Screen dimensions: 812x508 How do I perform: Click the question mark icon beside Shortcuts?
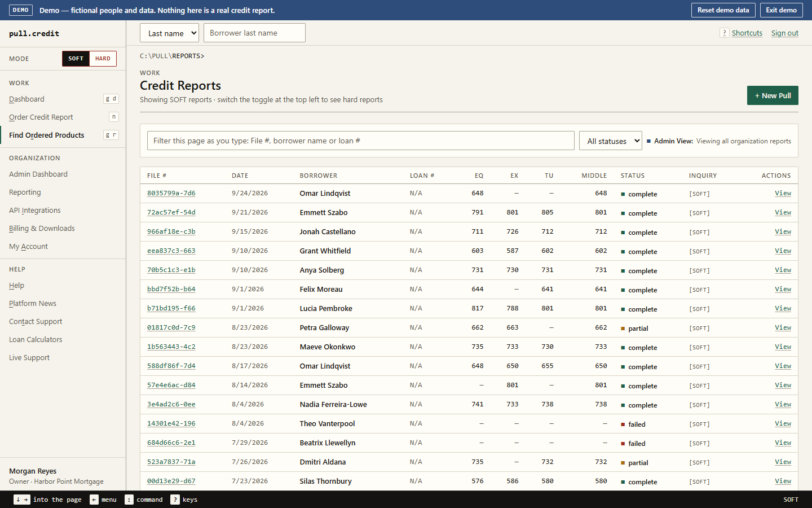tap(724, 33)
